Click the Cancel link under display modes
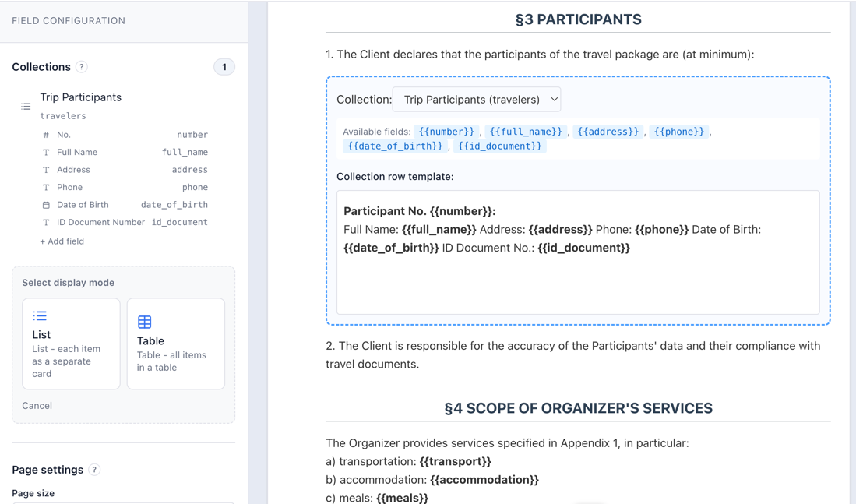The image size is (856, 504). (x=36, y=405)
